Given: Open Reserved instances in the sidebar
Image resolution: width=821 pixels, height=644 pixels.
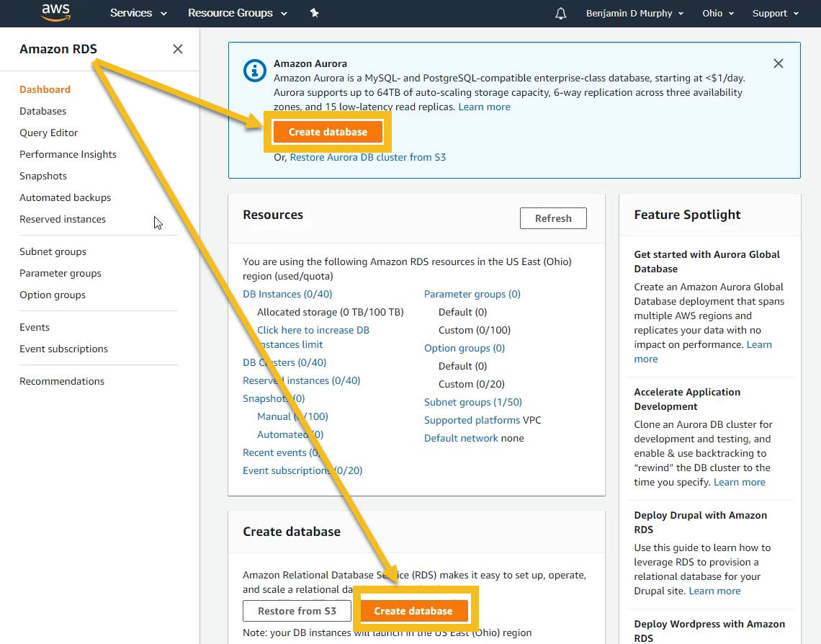Looking at the screenshot, I should click(63, 220).
